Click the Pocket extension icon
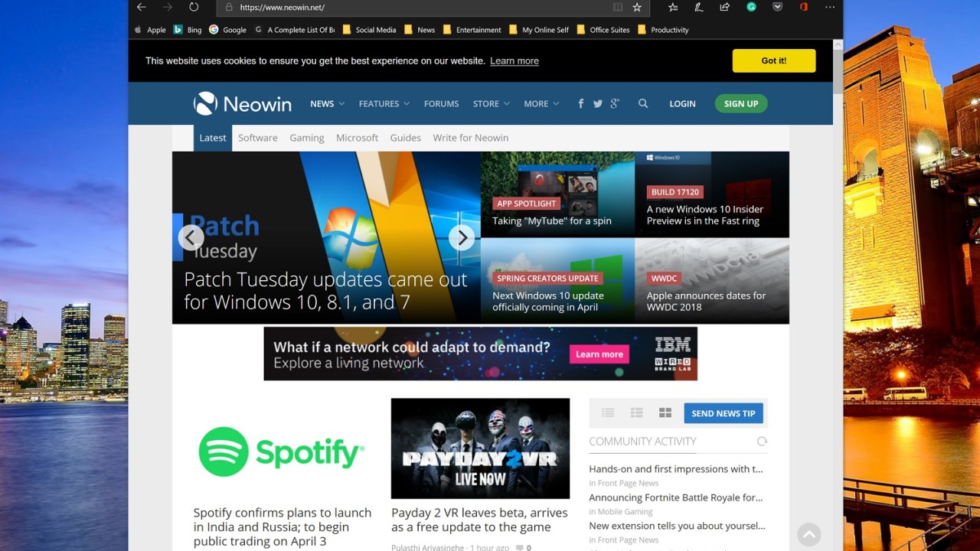 (777, 7)
